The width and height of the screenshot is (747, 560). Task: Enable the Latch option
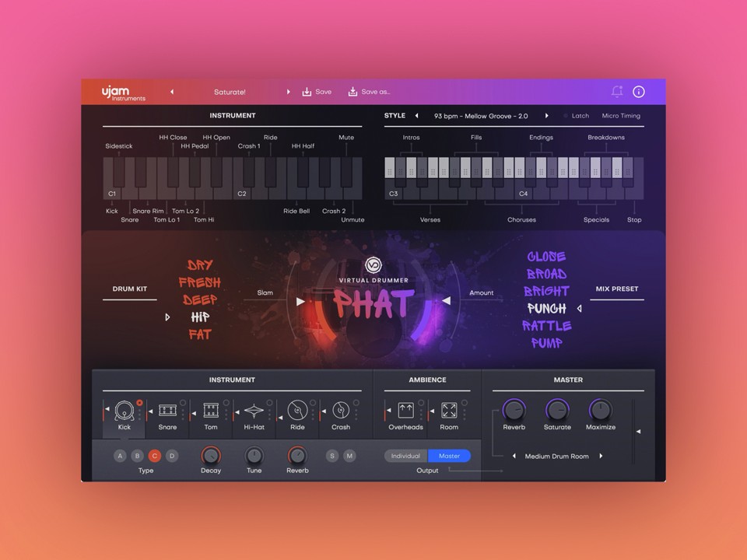pos(577,116)
